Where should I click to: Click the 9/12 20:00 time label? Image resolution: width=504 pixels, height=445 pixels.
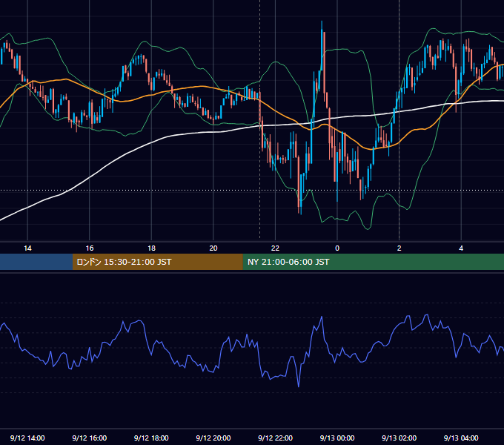coord(213,438)
